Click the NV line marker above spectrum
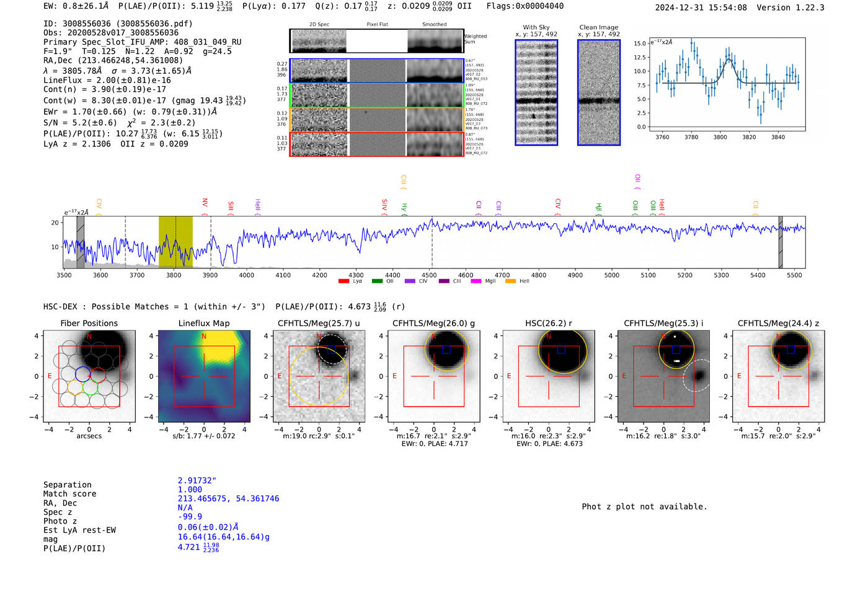 click(x=205, y=207)
